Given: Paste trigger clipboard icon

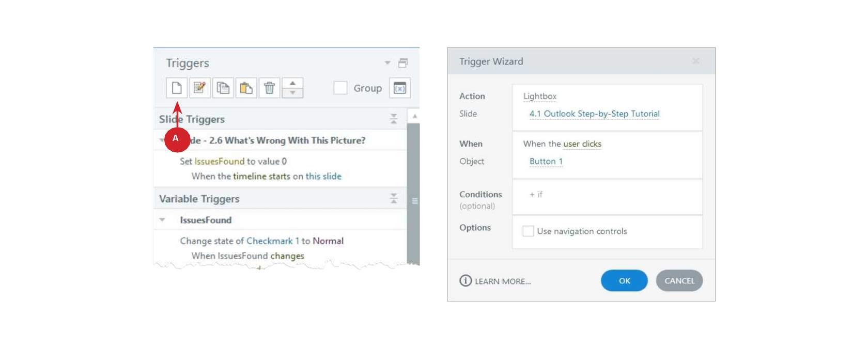Looking at the screenshot, I should pos(246,88).
